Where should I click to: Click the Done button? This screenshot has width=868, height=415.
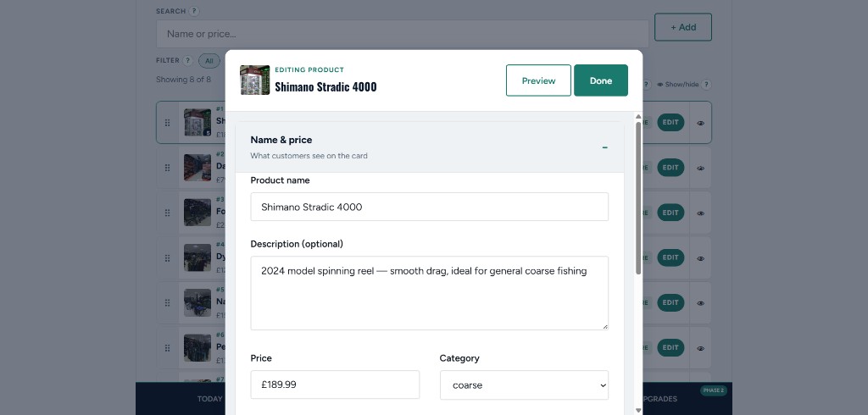point(601,80)
